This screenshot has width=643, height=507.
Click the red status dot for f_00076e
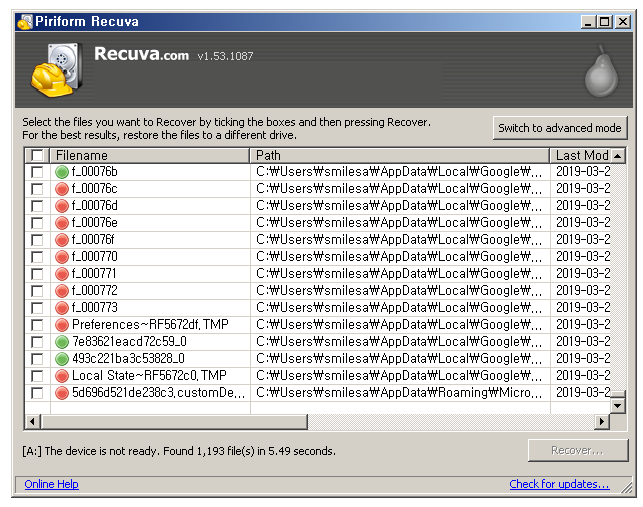(x=62, y=223)
